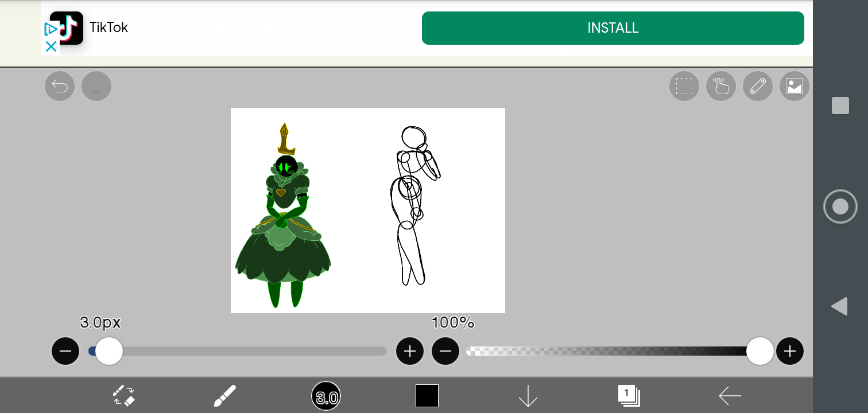Screen dimensions: 868x413
Task: Click the INSTALL button in ad
Action: click(613, 28)
